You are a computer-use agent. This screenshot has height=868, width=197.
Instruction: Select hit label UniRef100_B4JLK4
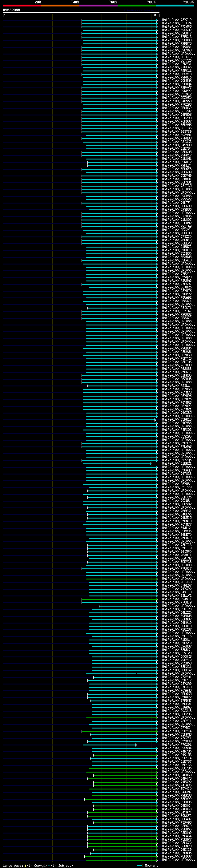[177, 528]
